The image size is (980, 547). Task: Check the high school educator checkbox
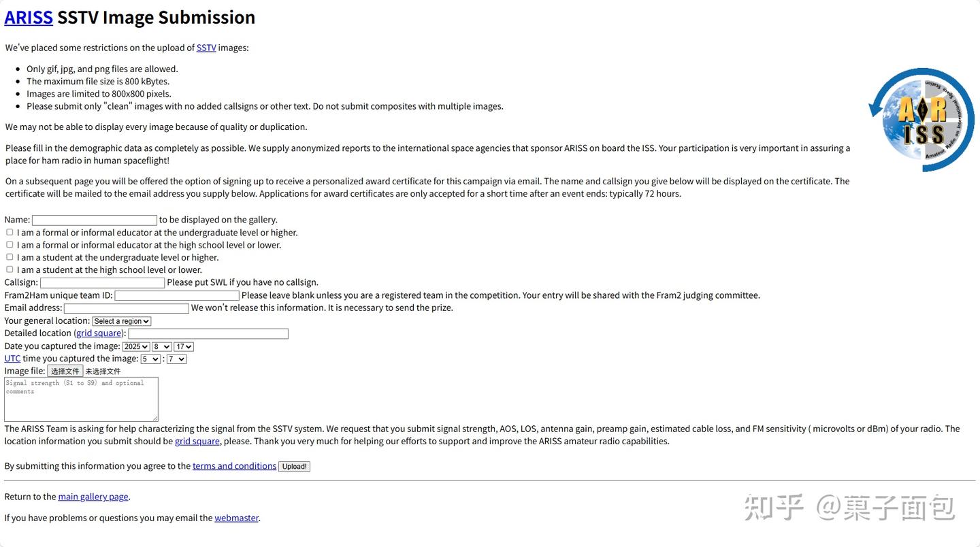[10, 244]
